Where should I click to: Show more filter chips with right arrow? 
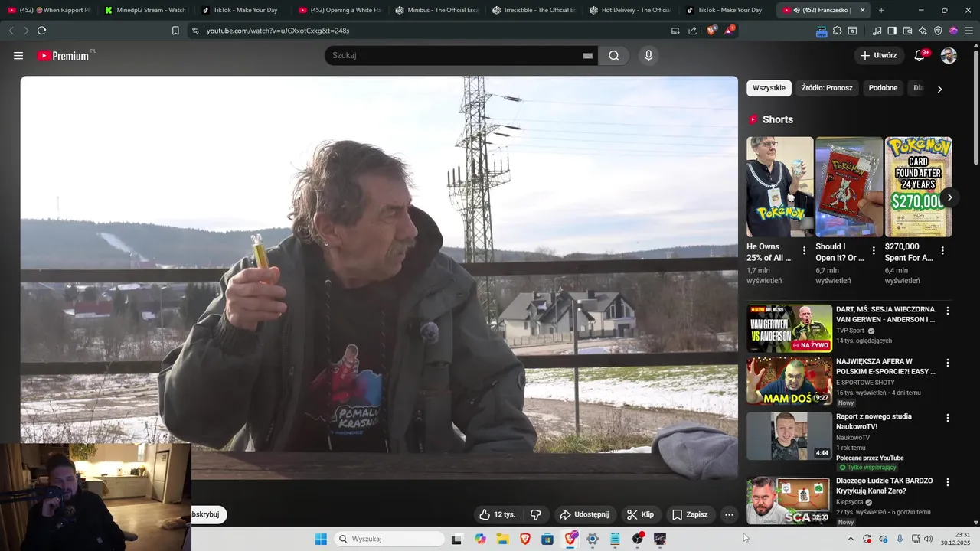coord(939,89)
